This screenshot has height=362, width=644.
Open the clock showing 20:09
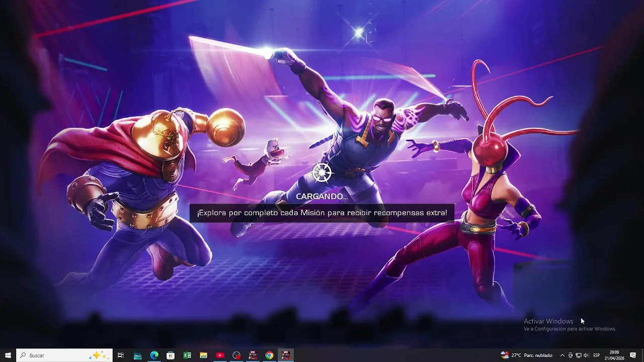tap(614, 355)
